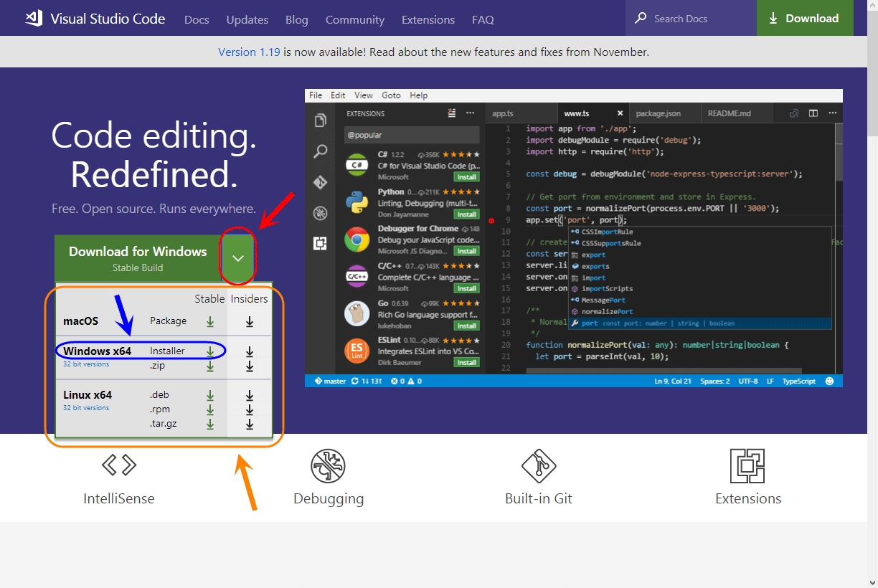The height and width of the screenshot is (588, 878).
Task: Download macOS Package Insiders build arrow
Action: coord(250,321)
